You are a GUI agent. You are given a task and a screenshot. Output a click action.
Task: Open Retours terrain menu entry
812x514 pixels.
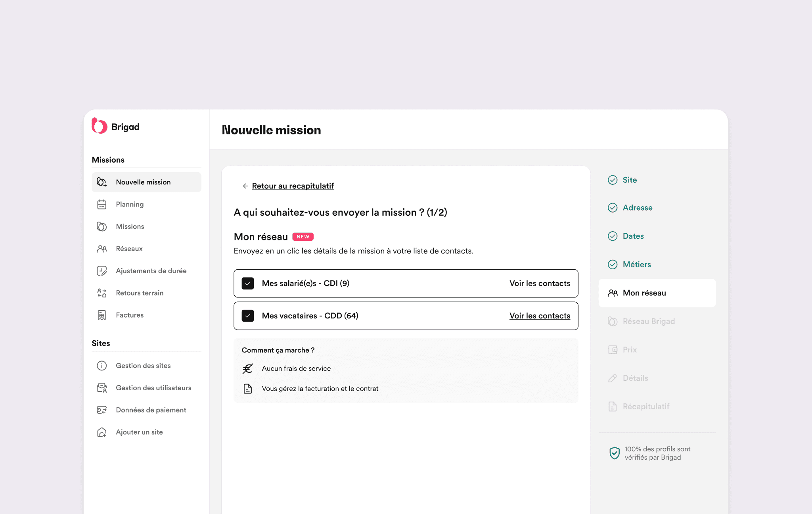tap(146, 293)
